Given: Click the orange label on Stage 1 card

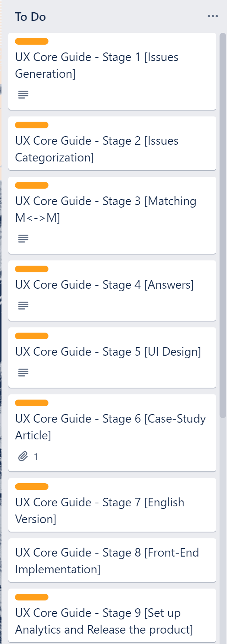Looking at the screenshot, I should (x=32, y=41).
